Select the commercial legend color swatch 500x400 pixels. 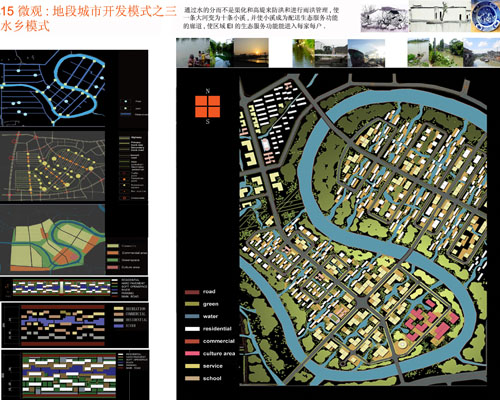(x=192, y=341)
